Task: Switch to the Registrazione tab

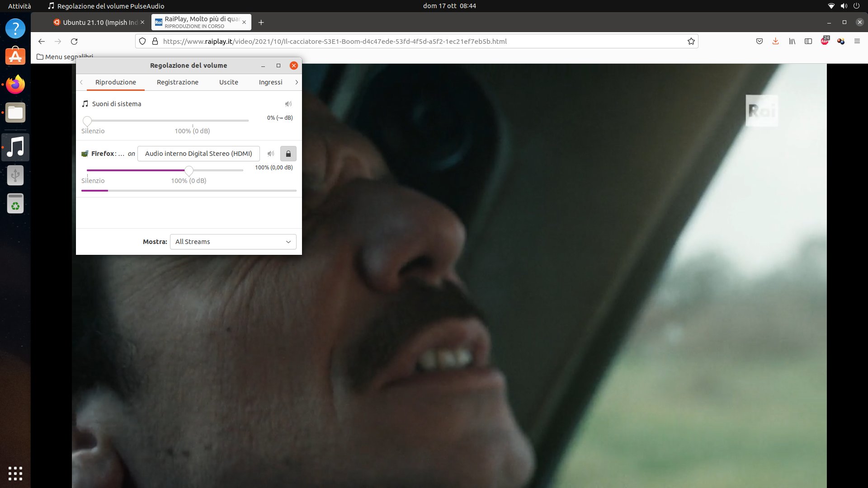Action: click(x=178, y=82)
